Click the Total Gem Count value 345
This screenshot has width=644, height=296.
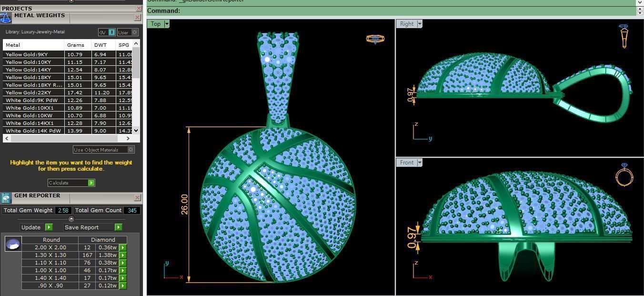[132, 210]
